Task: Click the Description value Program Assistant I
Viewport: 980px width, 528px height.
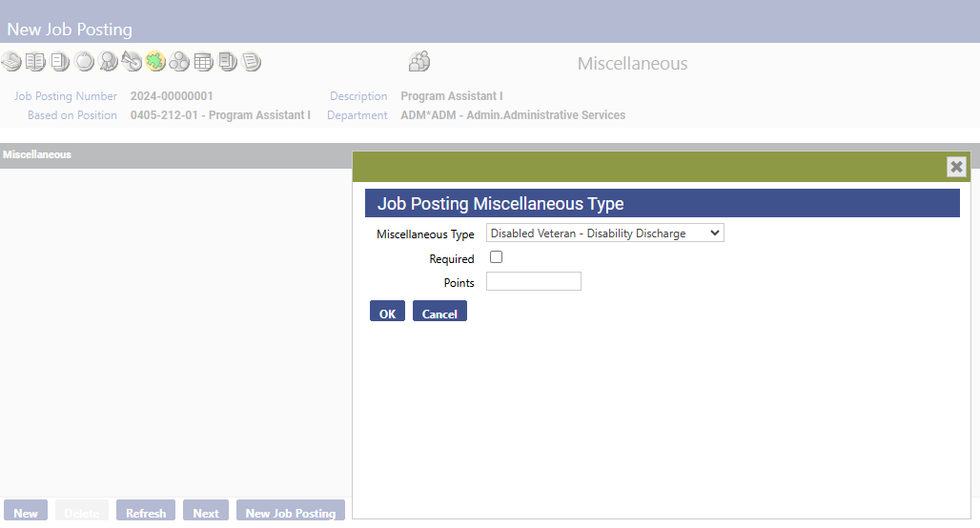Action: click(x=452, y=96)
